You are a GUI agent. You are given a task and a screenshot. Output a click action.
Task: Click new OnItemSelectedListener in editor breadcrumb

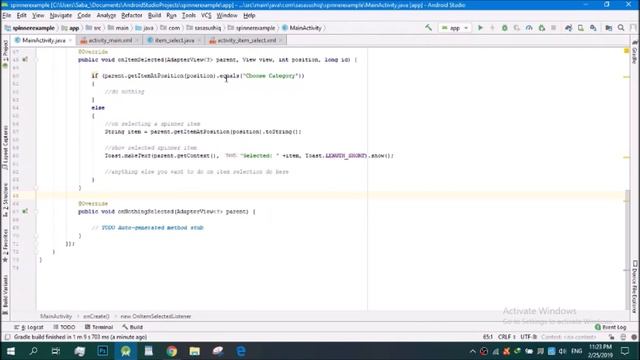point(156,316)
